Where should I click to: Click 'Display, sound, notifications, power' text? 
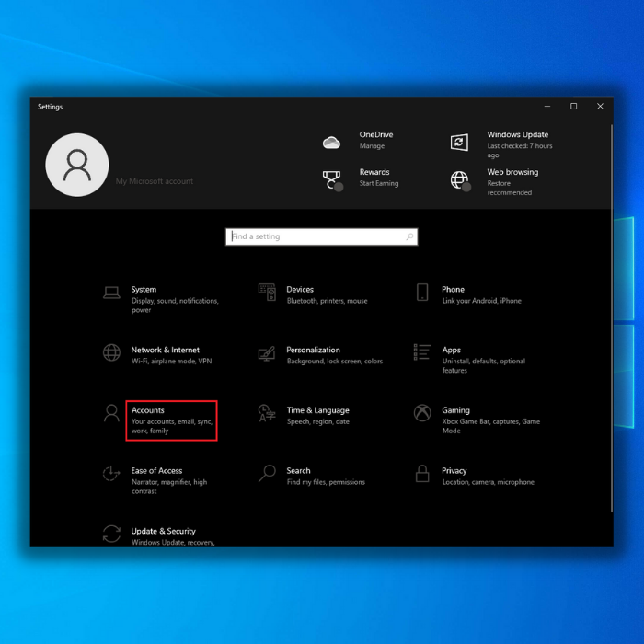(x=175, y=305)
